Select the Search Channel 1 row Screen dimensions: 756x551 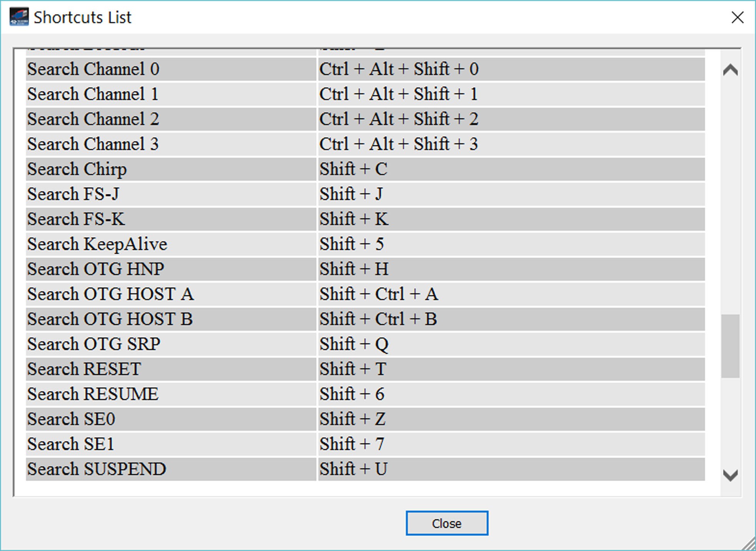[x=365, y=94]
